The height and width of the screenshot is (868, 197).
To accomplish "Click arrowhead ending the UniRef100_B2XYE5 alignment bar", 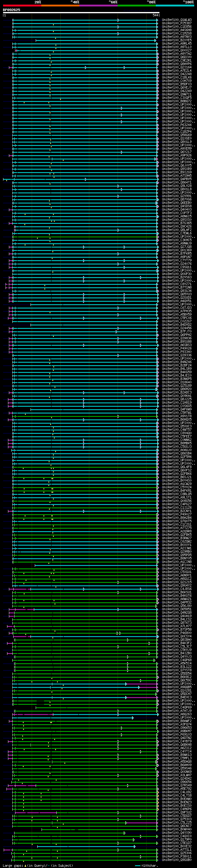I will click(x=155, y=40).
